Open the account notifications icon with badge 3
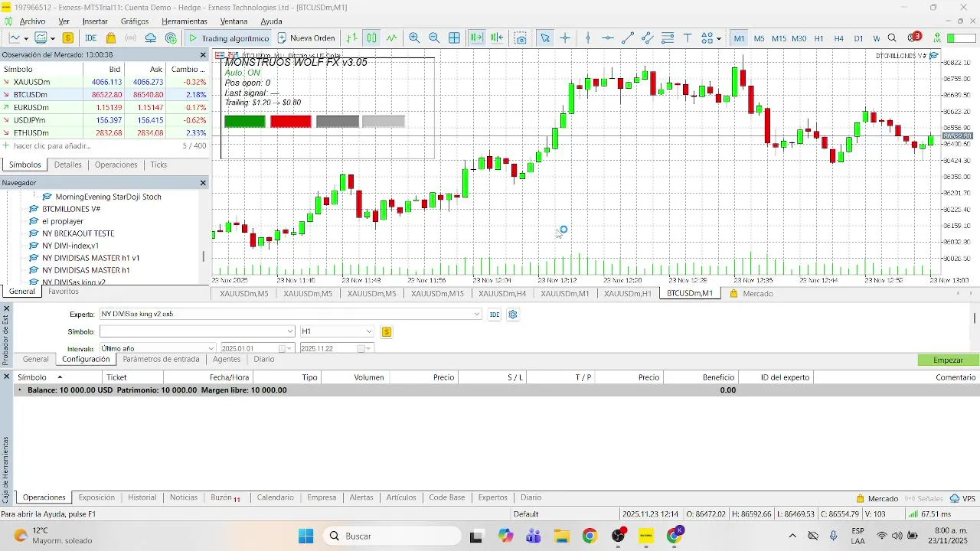 click(x=914, y=37)
